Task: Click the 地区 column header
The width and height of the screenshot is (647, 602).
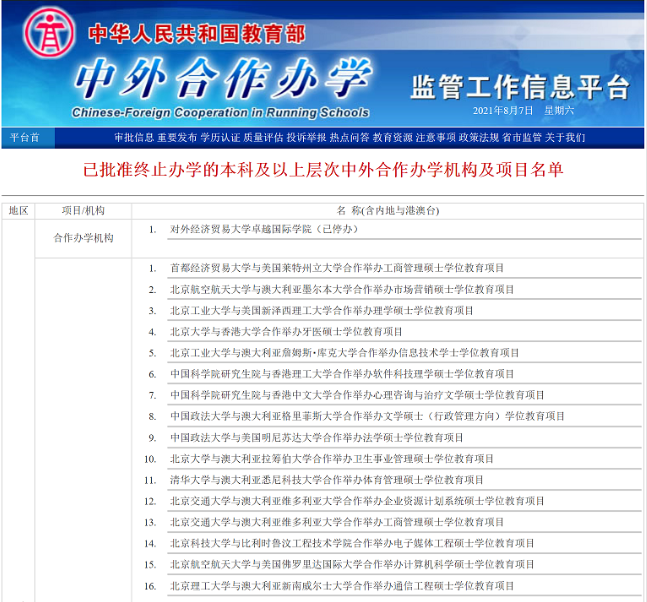Action: click(19, 211)
